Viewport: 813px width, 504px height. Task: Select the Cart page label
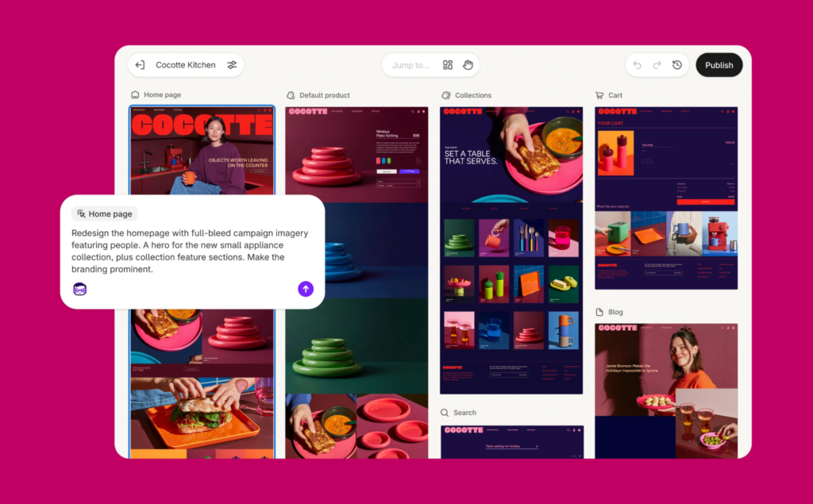tap(615, 95)
